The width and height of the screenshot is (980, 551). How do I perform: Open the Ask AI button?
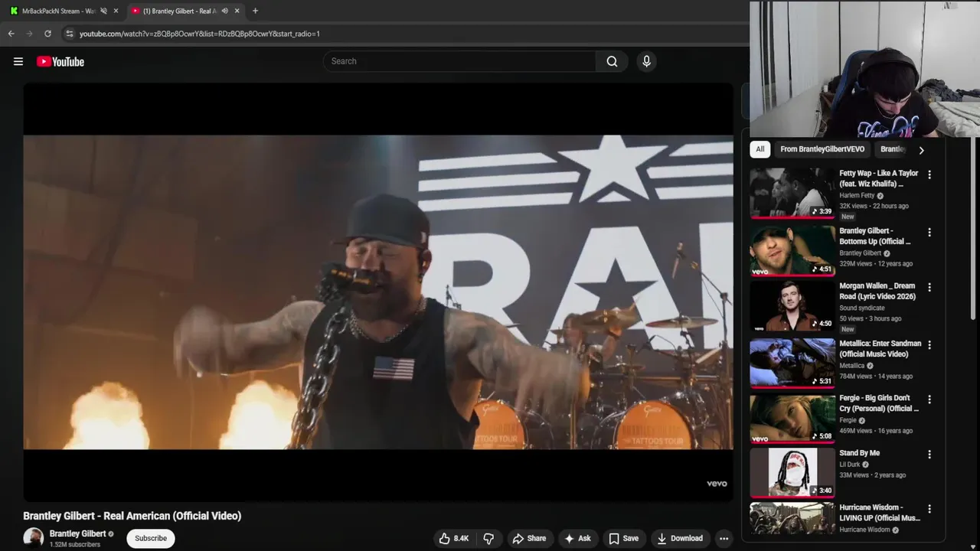point(577,539)
